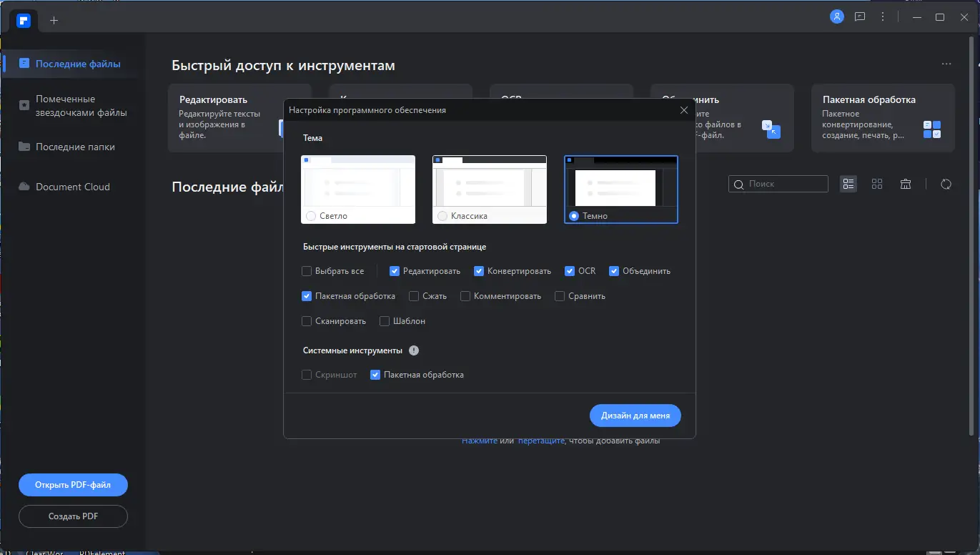
Task: Uncheck the OCR checkbox
Action: (x=570, y=271)
